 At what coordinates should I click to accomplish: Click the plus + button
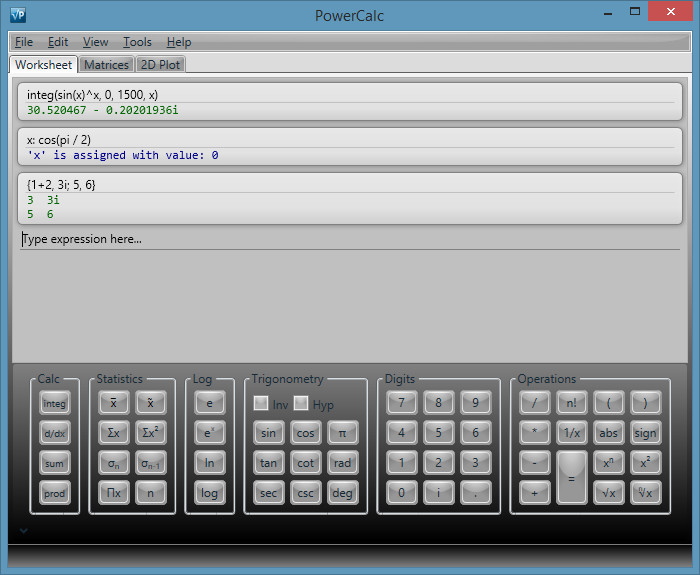pyautogui.click(x=534, y=493)
